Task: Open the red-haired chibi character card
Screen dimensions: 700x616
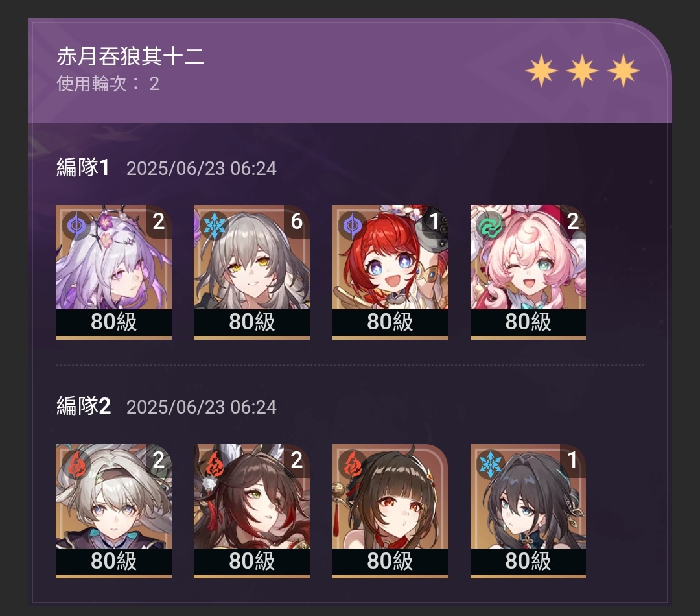Action: [x=390, y=272]
